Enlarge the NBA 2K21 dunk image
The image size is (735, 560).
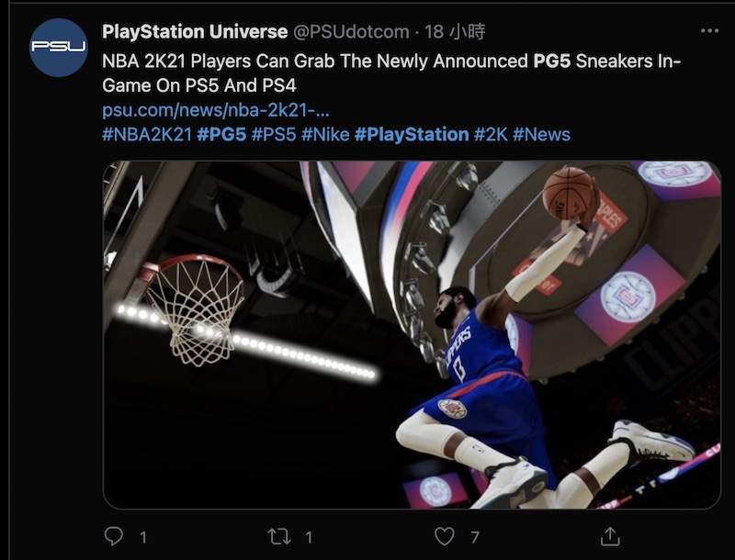(412, 335)
